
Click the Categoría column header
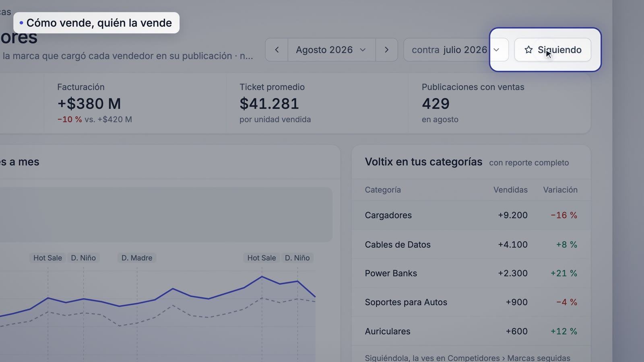point(383,190)
